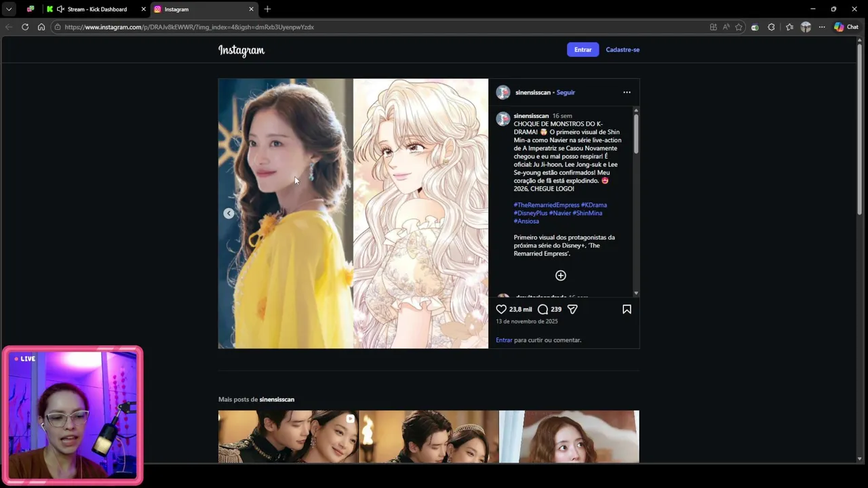Open third related post thumbnail of curly-haired woman
This screenshot has width=868, height=488.
[569, 436]
